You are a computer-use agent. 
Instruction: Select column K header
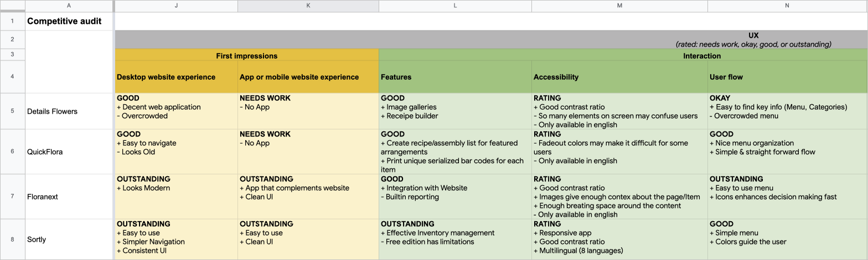click(x=308, y=6)
